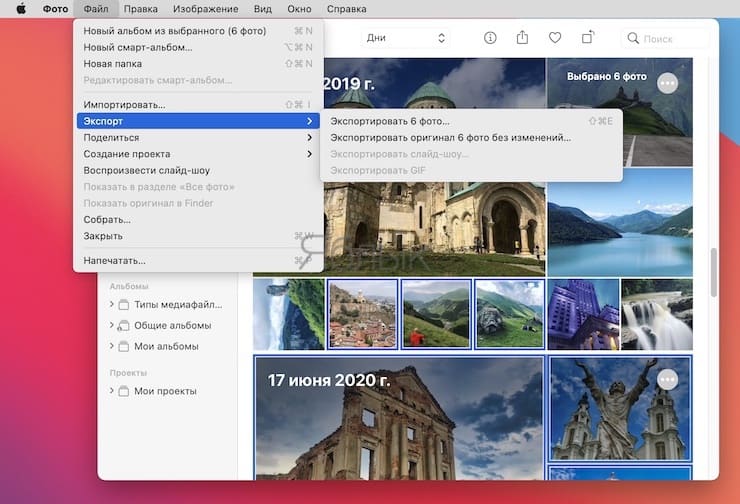Open the Файл menu

(x=96, y=8)
